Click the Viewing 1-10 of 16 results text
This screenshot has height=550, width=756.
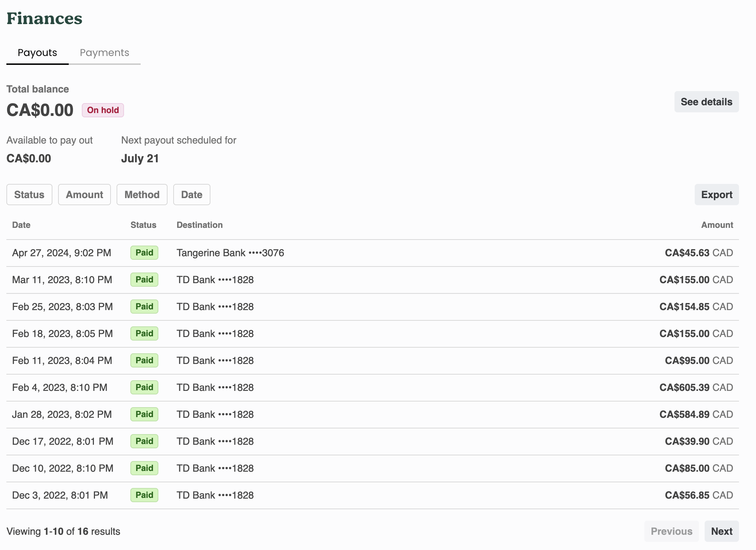[x=63, y=532]
